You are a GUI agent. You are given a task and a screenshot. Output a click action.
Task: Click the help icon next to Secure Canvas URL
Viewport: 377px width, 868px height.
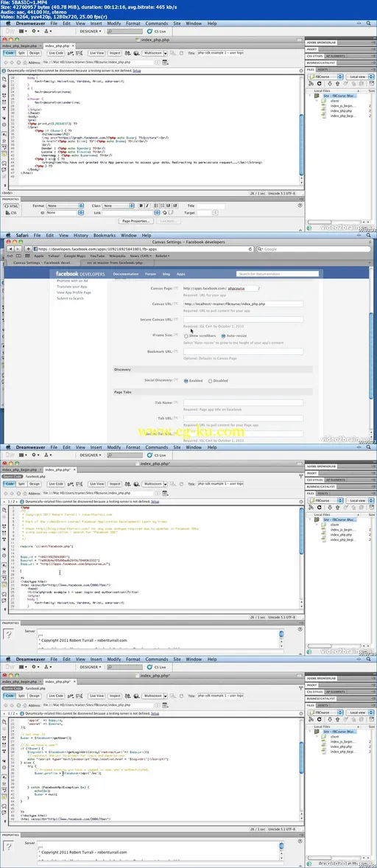(x=176, y=319)
